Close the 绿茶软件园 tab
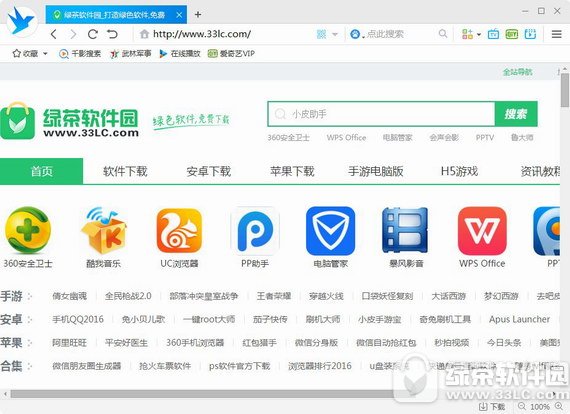The width and height of the screenshot is (570, 414). click(x=179, y=15)
